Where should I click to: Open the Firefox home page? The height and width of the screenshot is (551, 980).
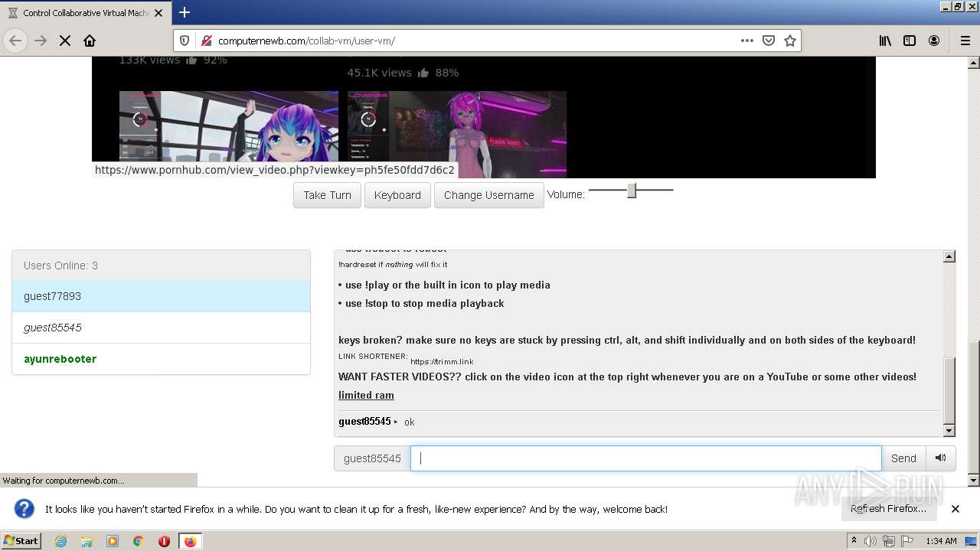point(90,41)
